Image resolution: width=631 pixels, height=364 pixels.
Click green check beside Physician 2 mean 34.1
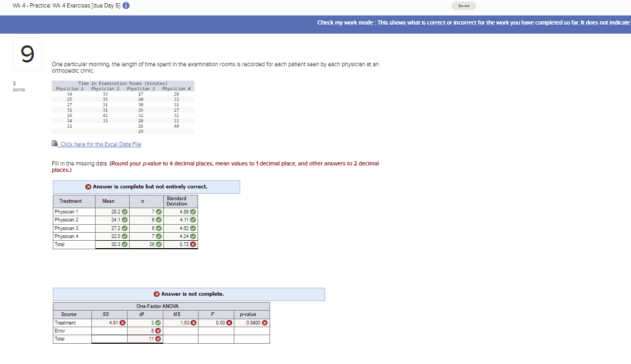tap(125, 220)
